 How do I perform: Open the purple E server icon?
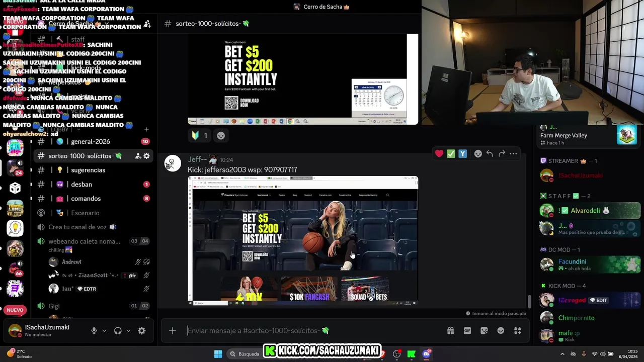(x=15, y=289)
